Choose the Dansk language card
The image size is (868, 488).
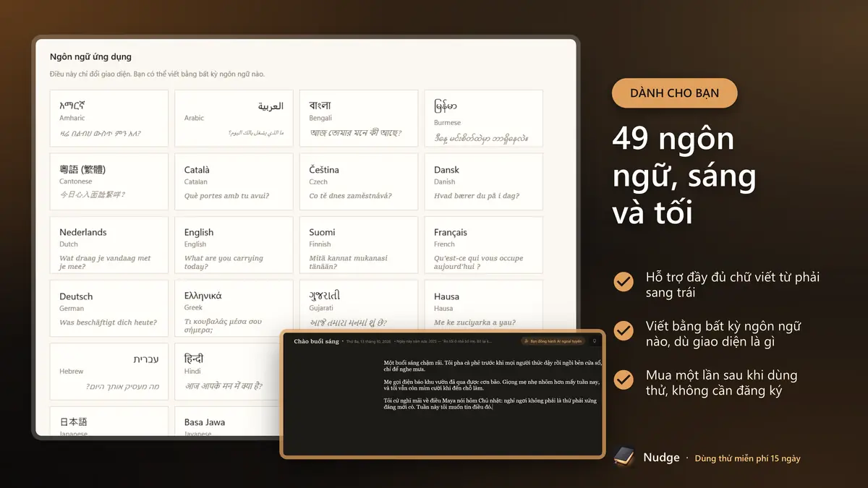(x=483, y=181)
